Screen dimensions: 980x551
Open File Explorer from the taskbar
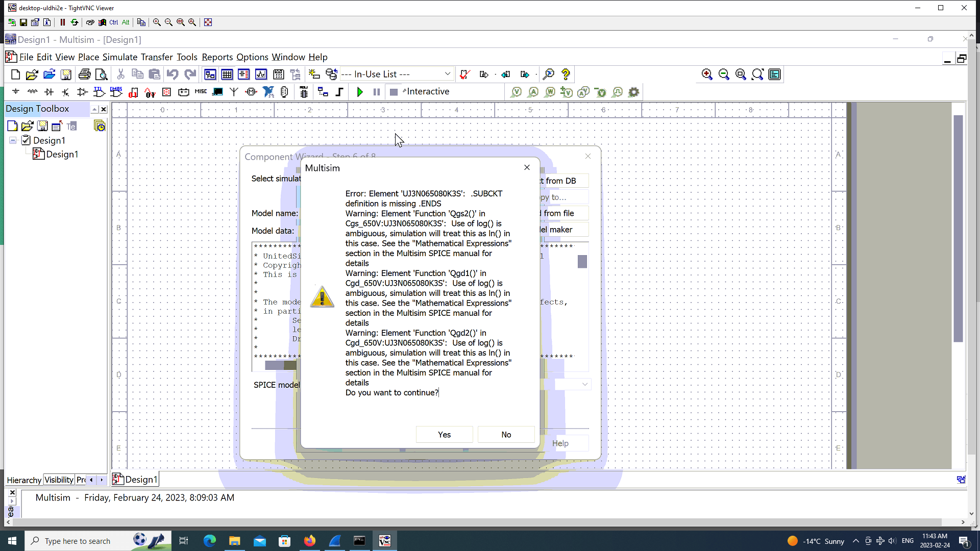pyautogui.click(x=234, y=541)
